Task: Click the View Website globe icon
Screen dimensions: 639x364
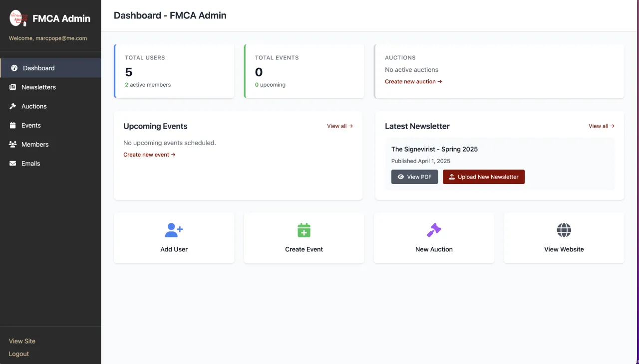Action: [x=564, y=230]
